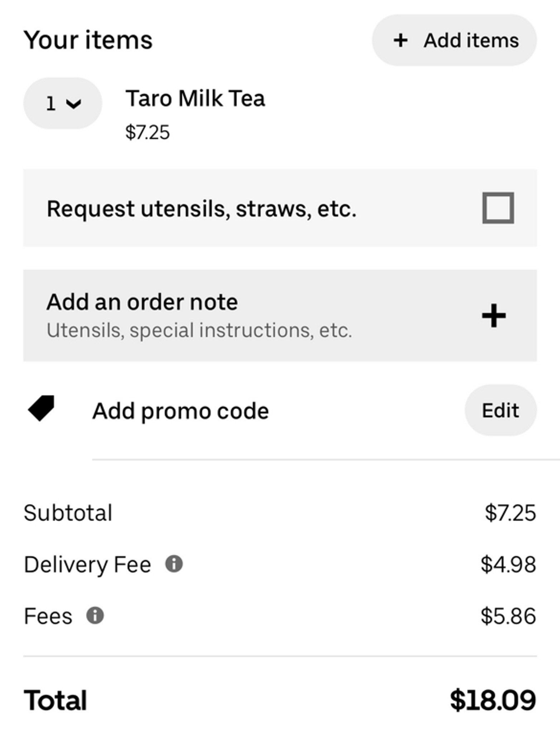Viewport: 560px width, 733px height.
Task: Open the Fees info icon
Action: point(95,616)
